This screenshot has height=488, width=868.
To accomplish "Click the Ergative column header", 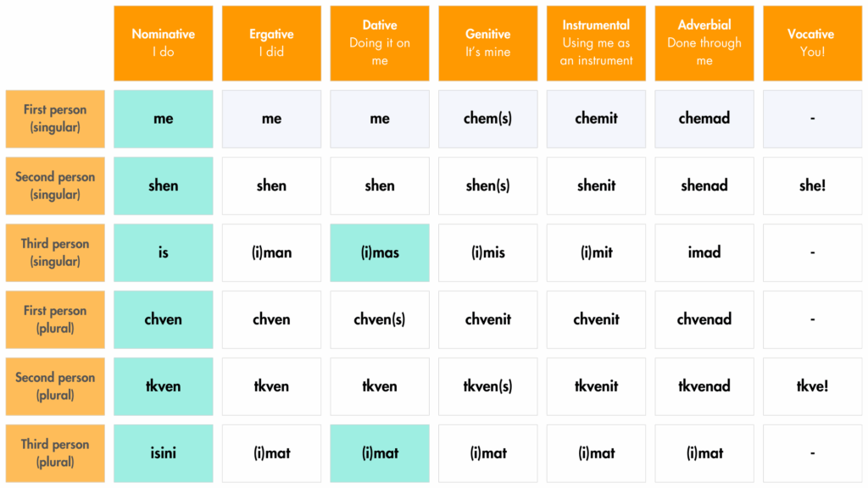I will (271, 43).
